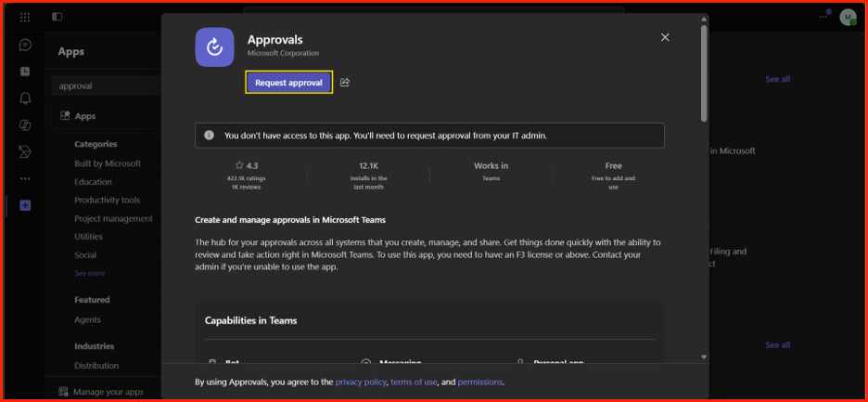
Task: Open Copilot icon in the left rail
Action: [x=25, y=125]
